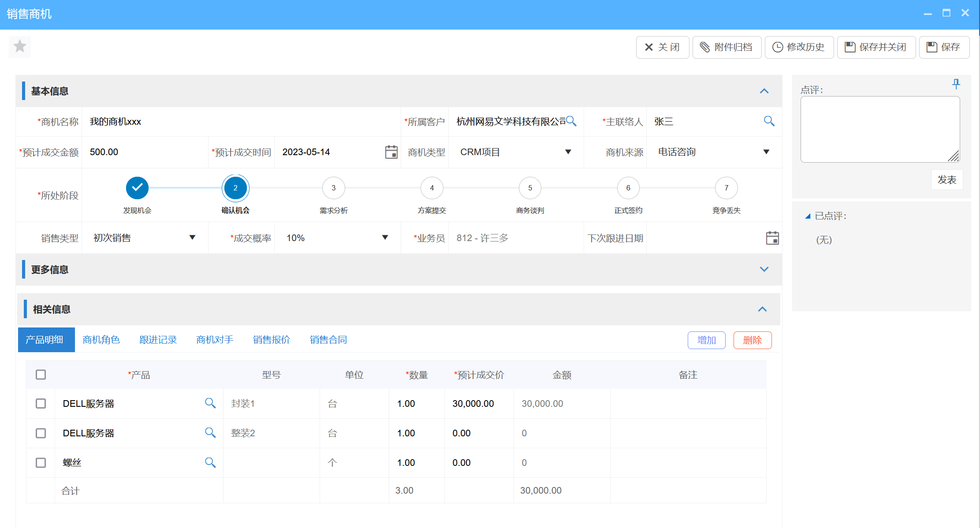
Task: Check the 螺丝 product row
Action: tap(41, 463)
